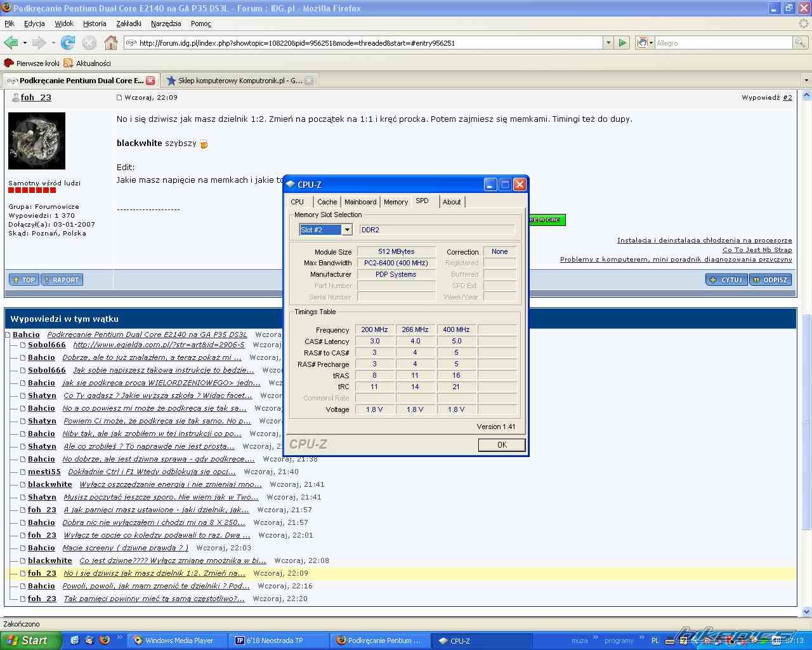Open the search engine selector icon

pos(645,43)
